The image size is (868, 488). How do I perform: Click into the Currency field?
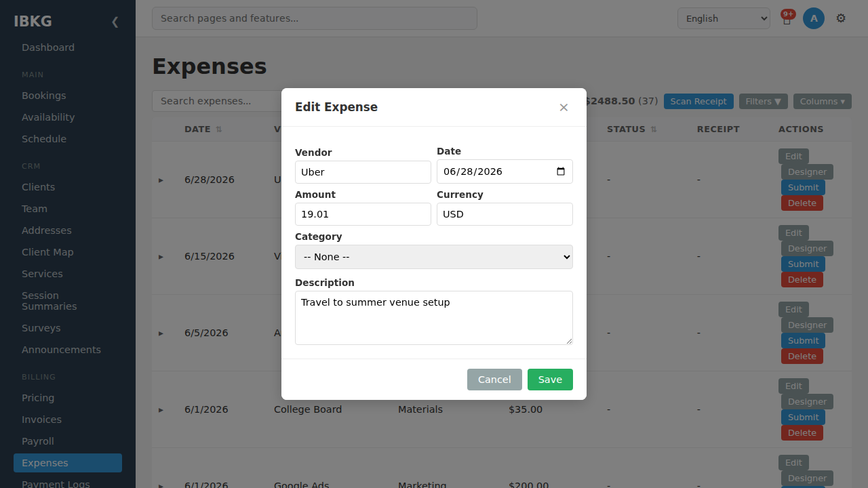[505, 214]
